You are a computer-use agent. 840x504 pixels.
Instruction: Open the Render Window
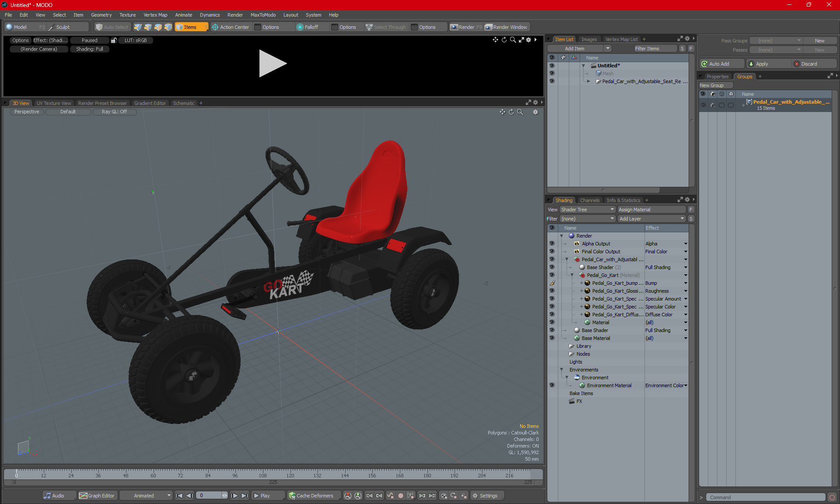pyautogui.click(x=506, y=27)
